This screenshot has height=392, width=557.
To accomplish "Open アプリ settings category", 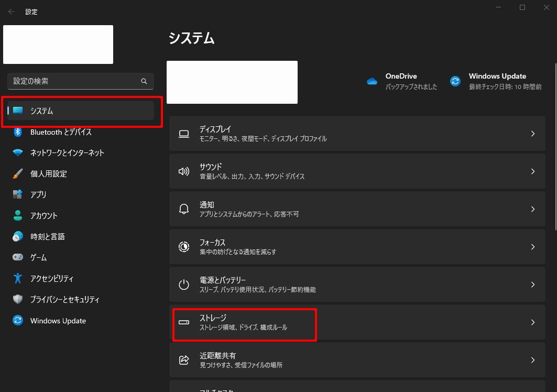I will [x=38, y=194].
